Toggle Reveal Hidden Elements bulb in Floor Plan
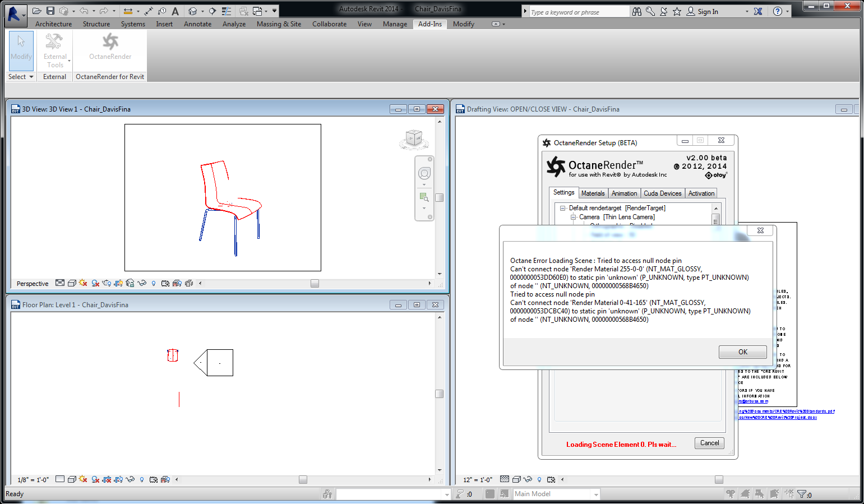 (142, 479)
